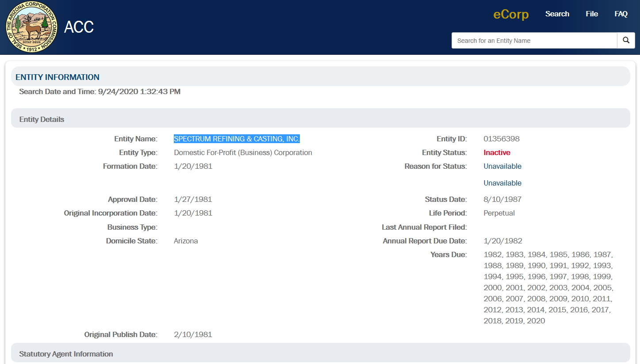Open the Unavailable link beside Reason for Status
The width and height of the screenshot is (640, 364).
pyautogui.click(x=502, y=167)
